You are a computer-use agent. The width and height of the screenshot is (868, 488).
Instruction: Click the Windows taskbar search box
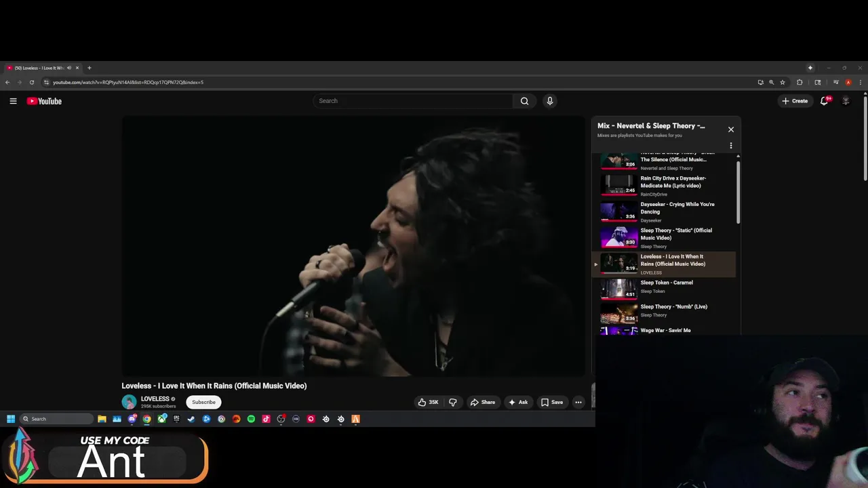click(x=57, y=419)
